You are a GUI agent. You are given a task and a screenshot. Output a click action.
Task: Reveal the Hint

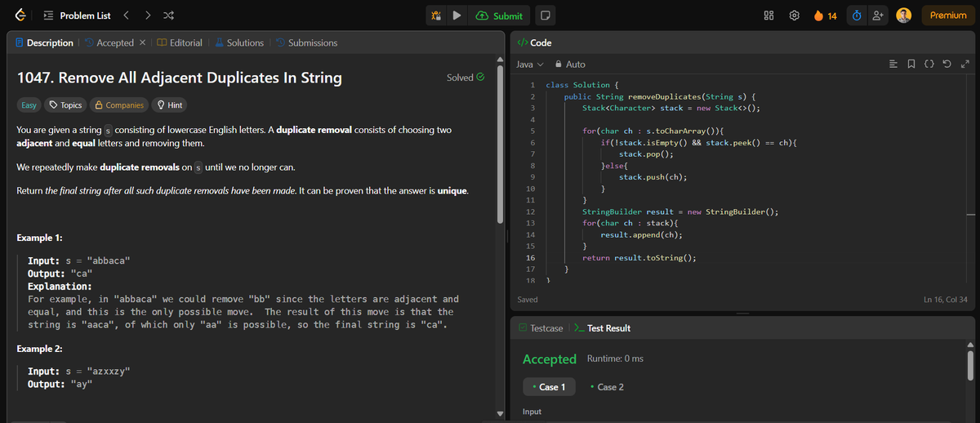[169, 105]
